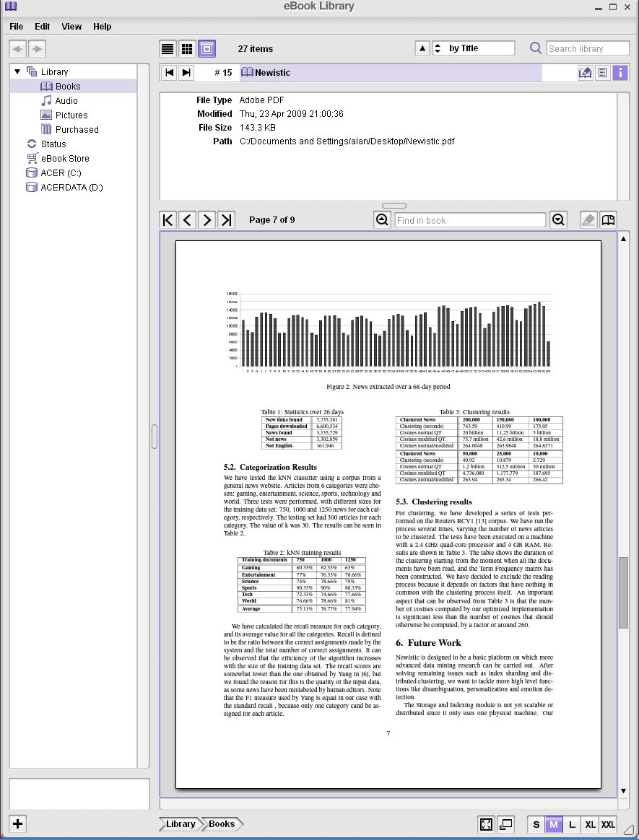Click the Page 7 of 9 label
The width and height of the screenshot is (639, 840).
tap(271, 219)
